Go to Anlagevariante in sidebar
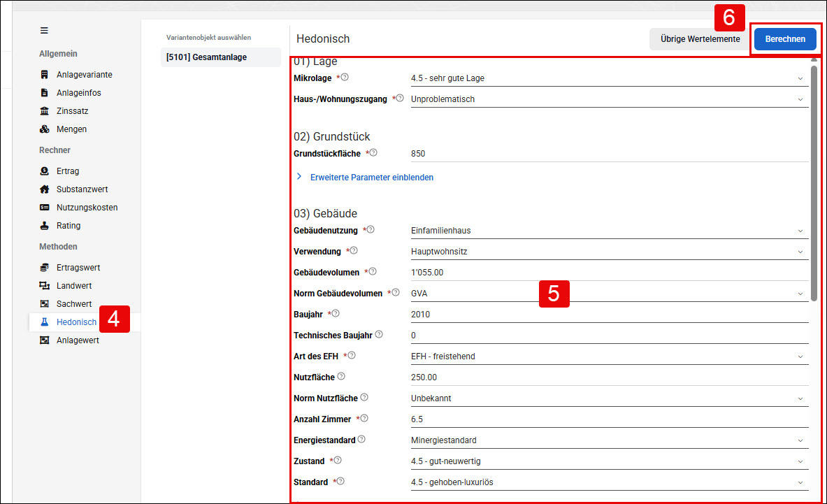The height and width of the screenshot is (504, 827). (x=85, y=74)
